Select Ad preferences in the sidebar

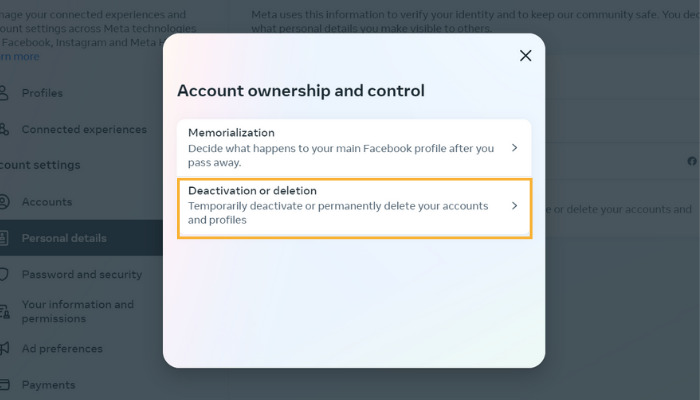tap(62, 348)
